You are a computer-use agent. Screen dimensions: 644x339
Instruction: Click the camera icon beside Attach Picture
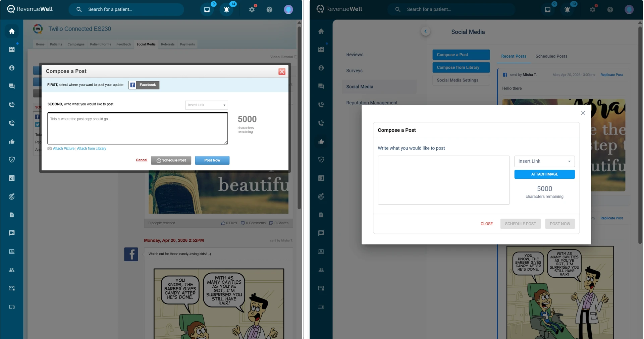coord(50,149)
